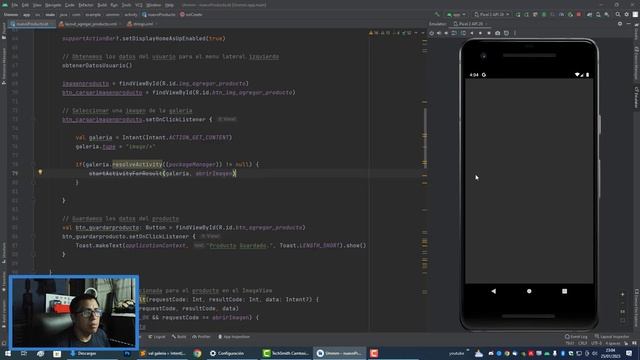Tap the phone's Back navigation button
The height and width of the screenshot is (360, 640).
[493, 291]
